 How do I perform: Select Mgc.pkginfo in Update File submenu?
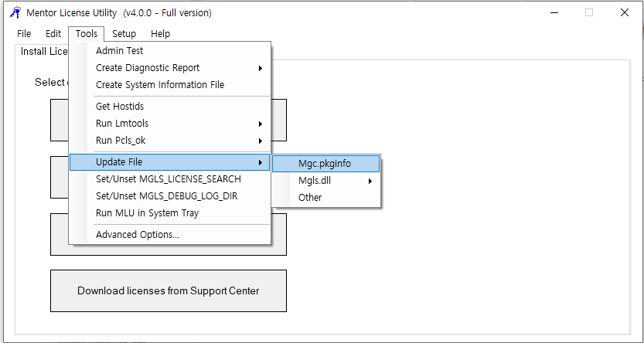pos(325,164)
